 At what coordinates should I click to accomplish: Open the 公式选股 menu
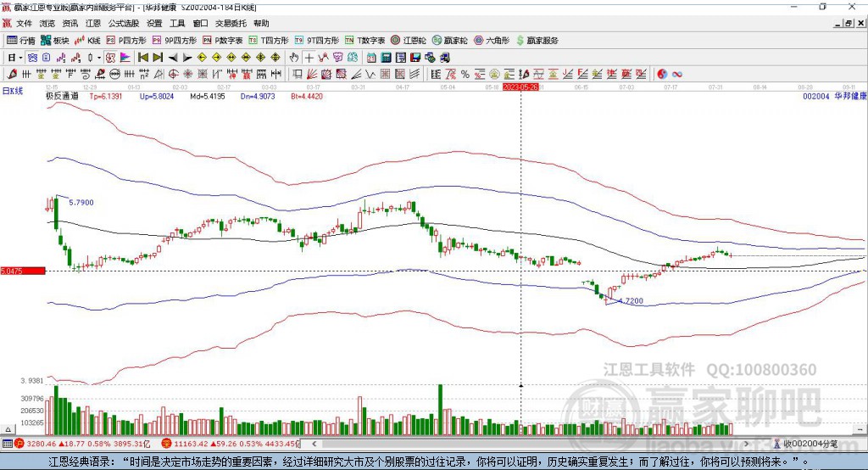point(124,23)
